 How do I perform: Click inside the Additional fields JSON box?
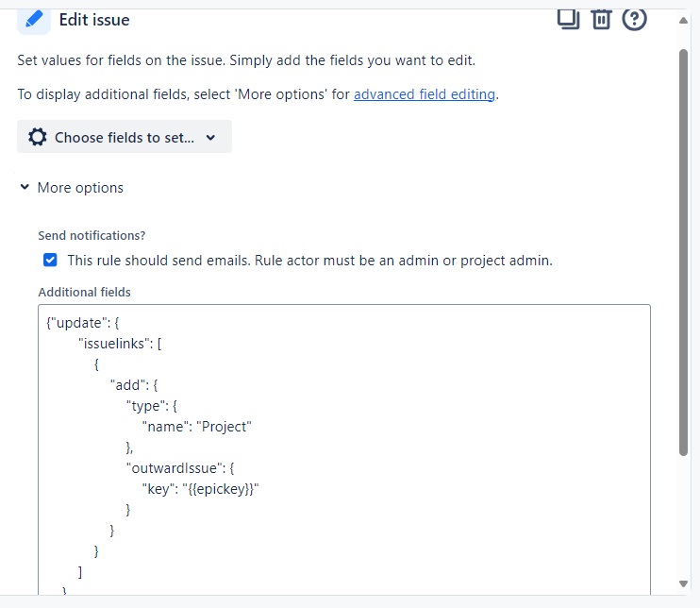pos(344,449)
